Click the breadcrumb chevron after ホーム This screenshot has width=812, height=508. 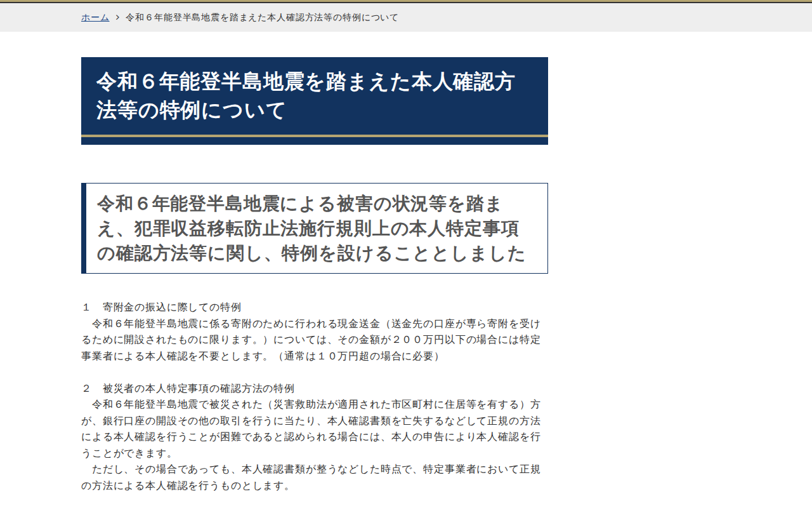point(117,17)
